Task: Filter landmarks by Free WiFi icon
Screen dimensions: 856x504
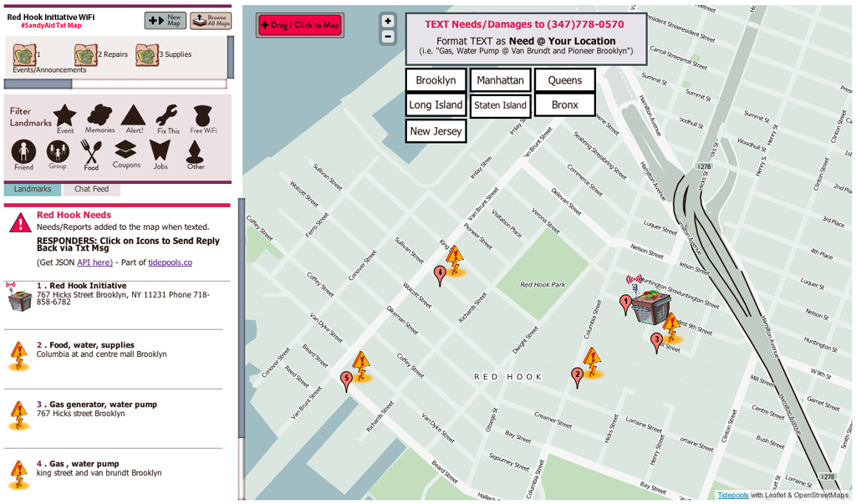Action: tap(202, 119)
